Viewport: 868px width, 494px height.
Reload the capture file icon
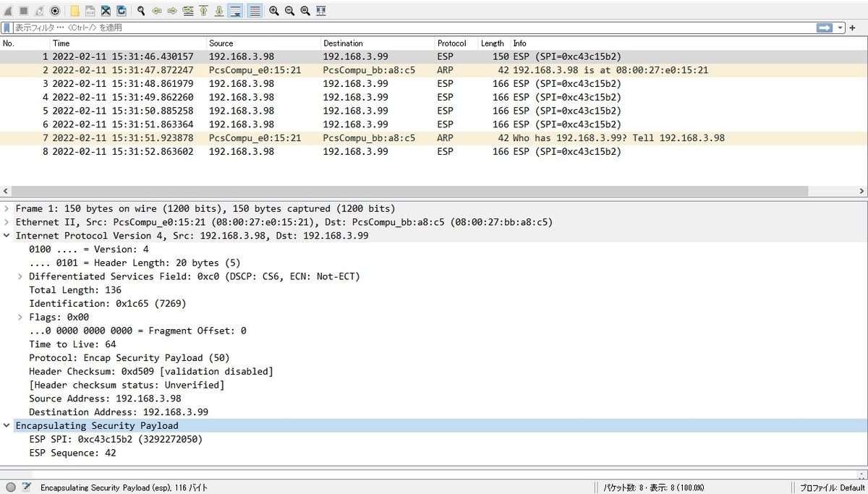[122, 10]
